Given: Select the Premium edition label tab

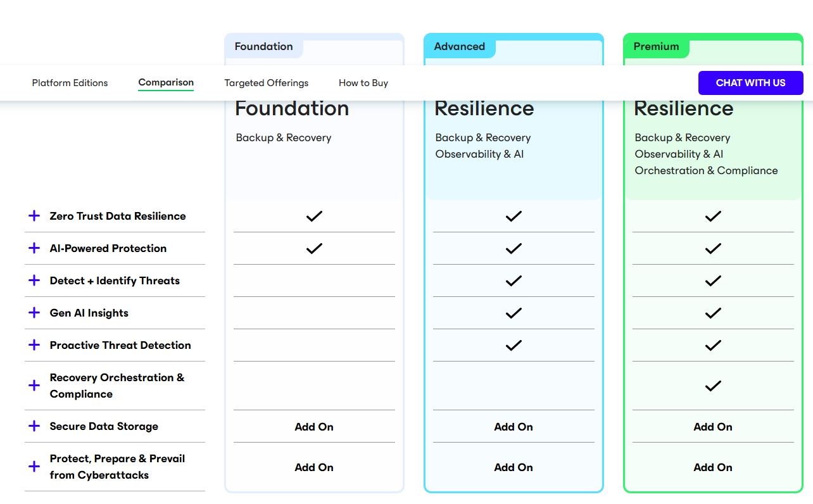Looking at the screenshot, I should pyautogui.click(x=657, y=46).
